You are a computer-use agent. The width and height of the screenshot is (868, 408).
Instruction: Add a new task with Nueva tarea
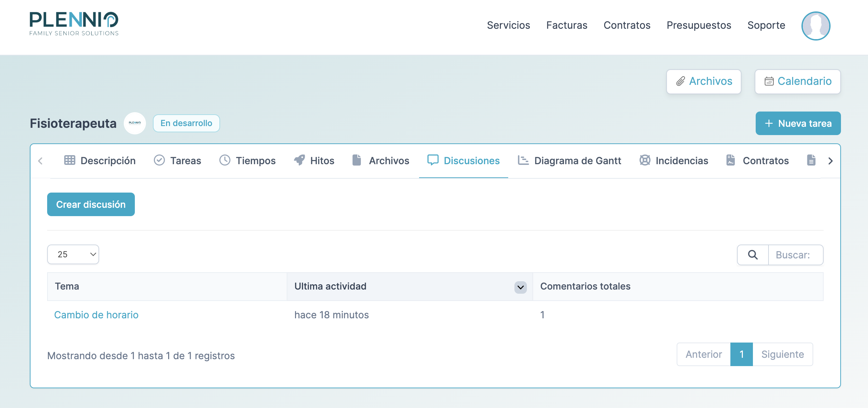point(798,123)
